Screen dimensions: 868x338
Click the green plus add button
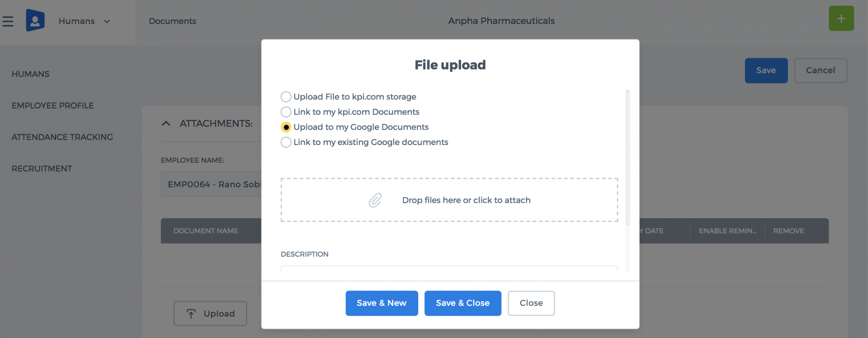coord(841,19)
